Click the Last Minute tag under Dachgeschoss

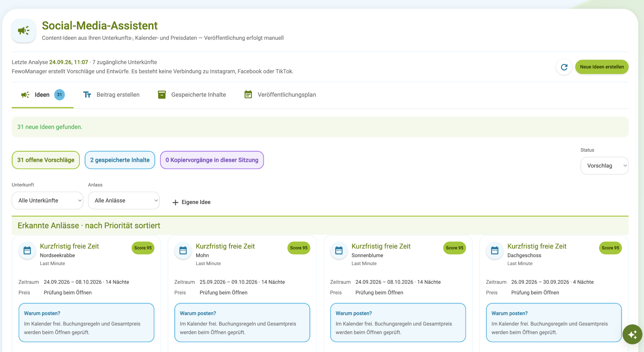pos(520,264)
